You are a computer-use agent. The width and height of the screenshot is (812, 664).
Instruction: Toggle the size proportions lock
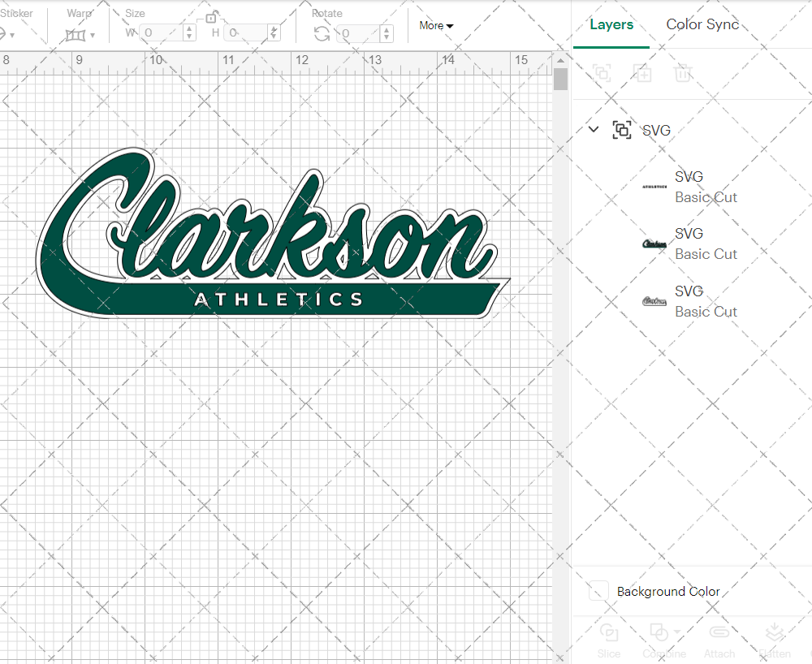211,16
